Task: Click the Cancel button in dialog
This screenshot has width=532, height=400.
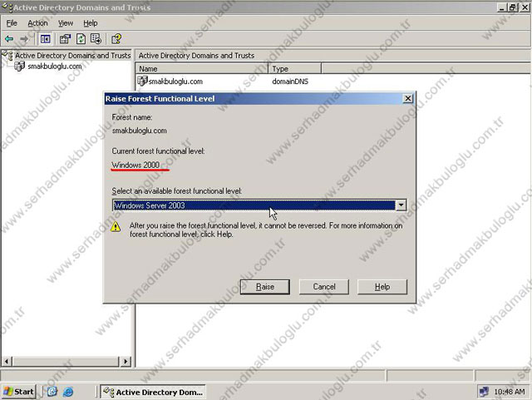Action: (x=324, y=287)
